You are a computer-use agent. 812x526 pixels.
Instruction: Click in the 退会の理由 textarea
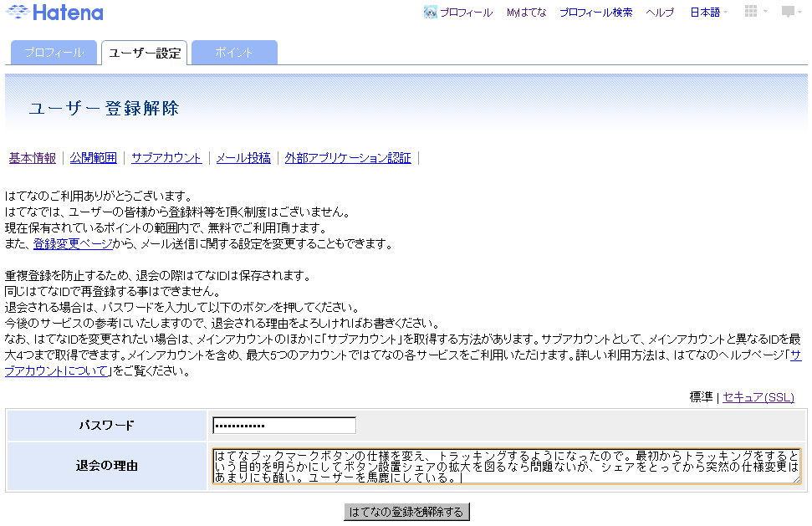tap(507, 466)
